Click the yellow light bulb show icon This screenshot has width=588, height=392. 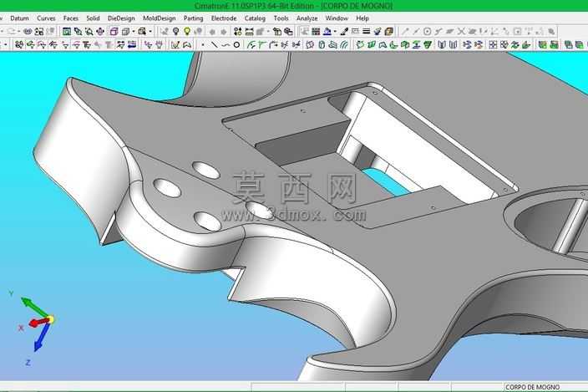point(187,32)
